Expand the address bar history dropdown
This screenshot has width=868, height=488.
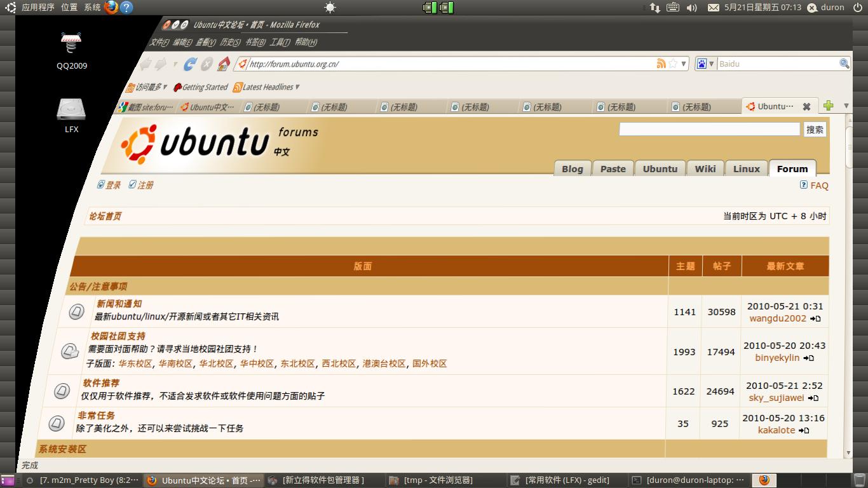pos(684,64)
